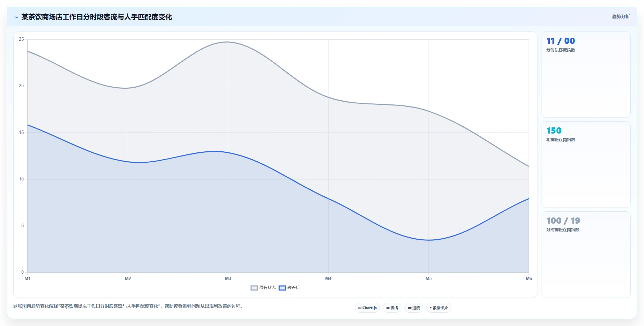Click the trend icon beside the chart title
The height and width of the screenshot is (326, 644).
16,17
